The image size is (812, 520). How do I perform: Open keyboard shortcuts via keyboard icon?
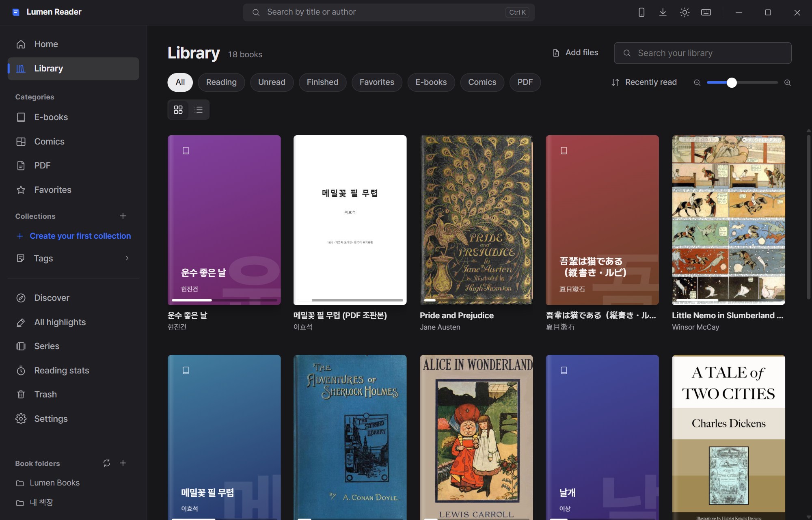pyautogui.click(x=706, y=12)
